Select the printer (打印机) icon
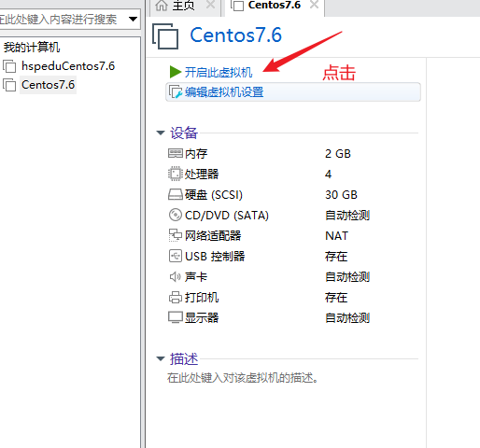The image size is (480, 448). [x=176, y=297]
